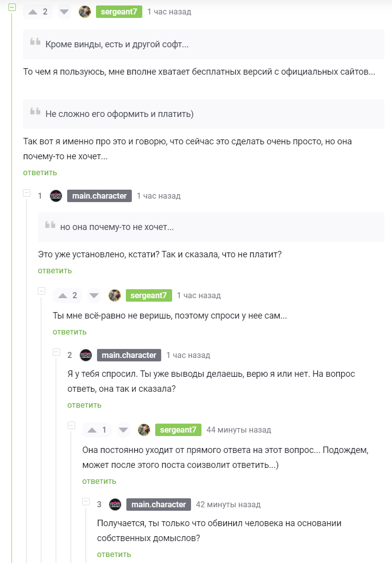This screenshot has width=392, height=563.
Task: Downvote sergeant7's 'Ты мне всё-равно не веришь' comment
Action: coord(94,296)
